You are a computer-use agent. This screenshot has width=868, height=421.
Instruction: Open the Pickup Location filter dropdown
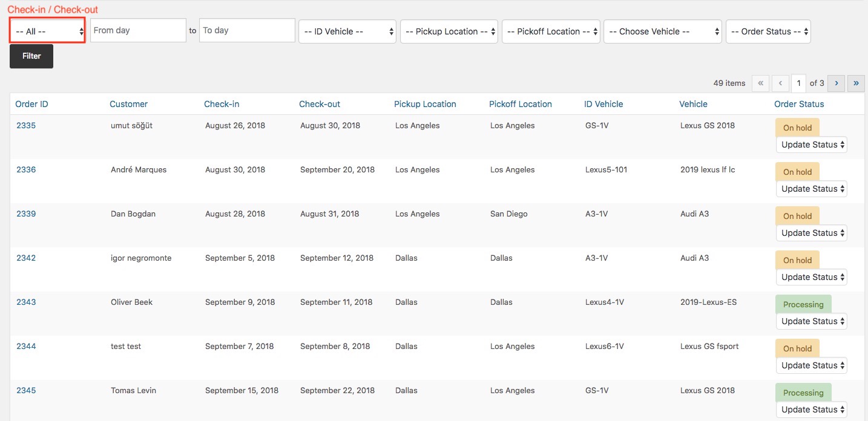pyautogui.click(x=449, y=31)
